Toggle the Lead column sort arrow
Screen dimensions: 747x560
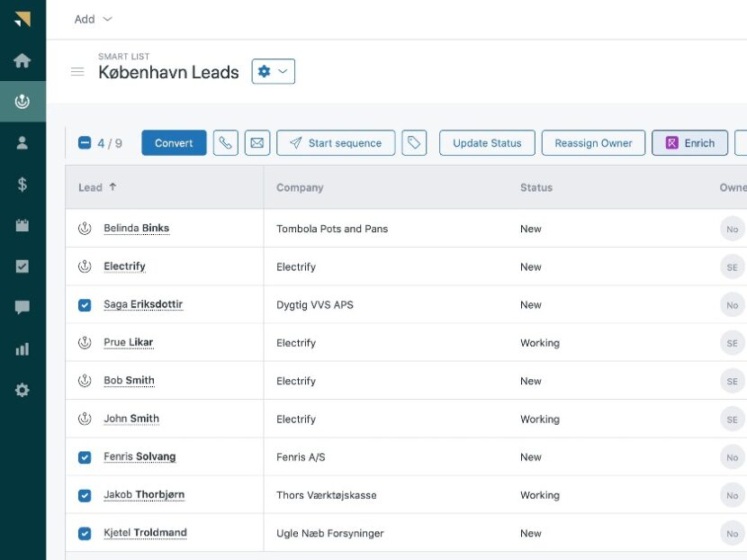click(112, 187)
